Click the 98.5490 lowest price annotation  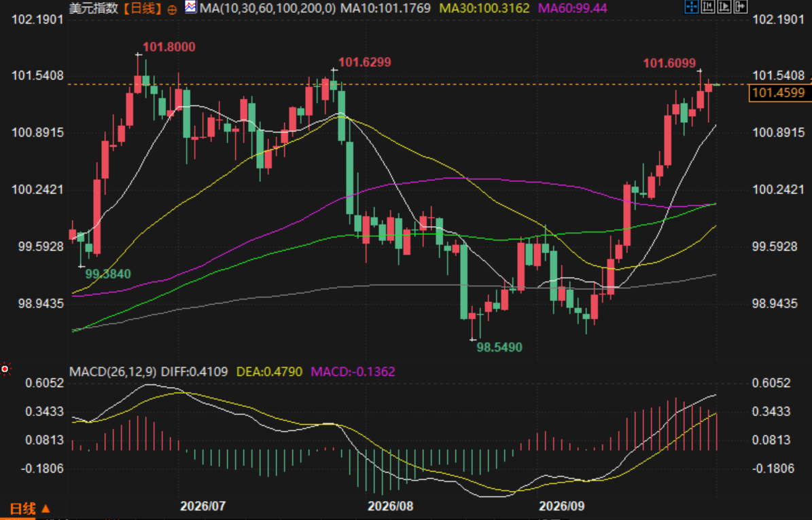[499, 347]
